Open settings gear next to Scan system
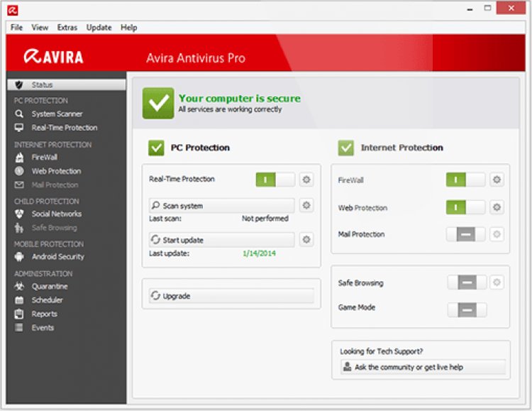Image resolution: width=532 pixels, height=411 pixels. [x=306, y=205]
